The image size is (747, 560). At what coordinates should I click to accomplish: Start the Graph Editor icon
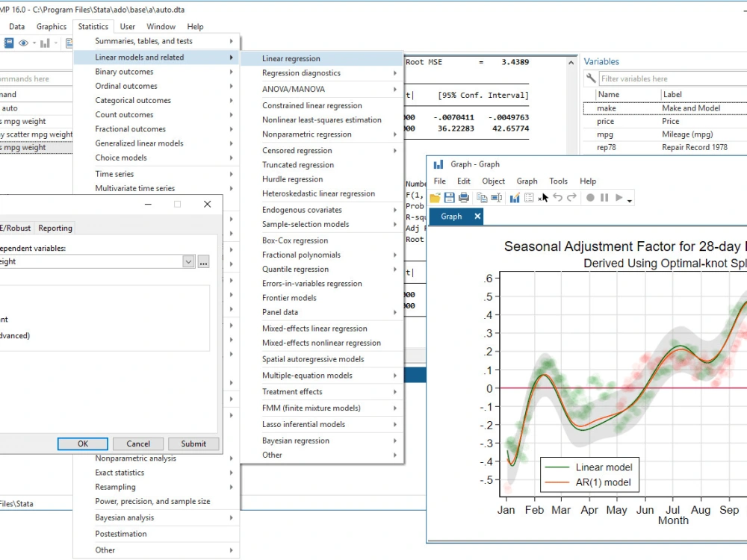(x=515, y=198)
